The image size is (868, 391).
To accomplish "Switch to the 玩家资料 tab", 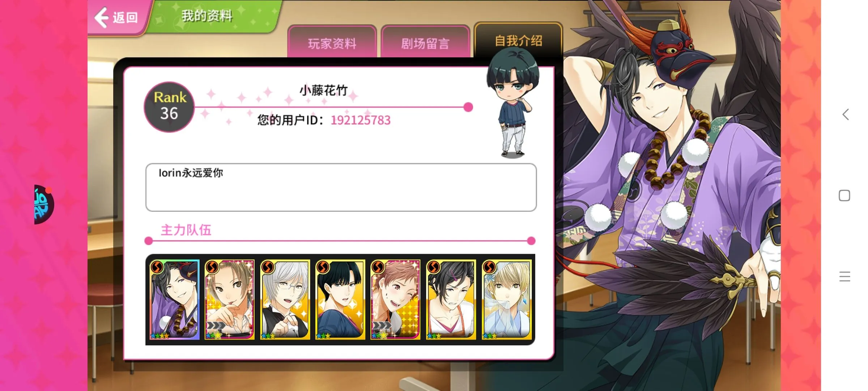I will tap(332, 42).
